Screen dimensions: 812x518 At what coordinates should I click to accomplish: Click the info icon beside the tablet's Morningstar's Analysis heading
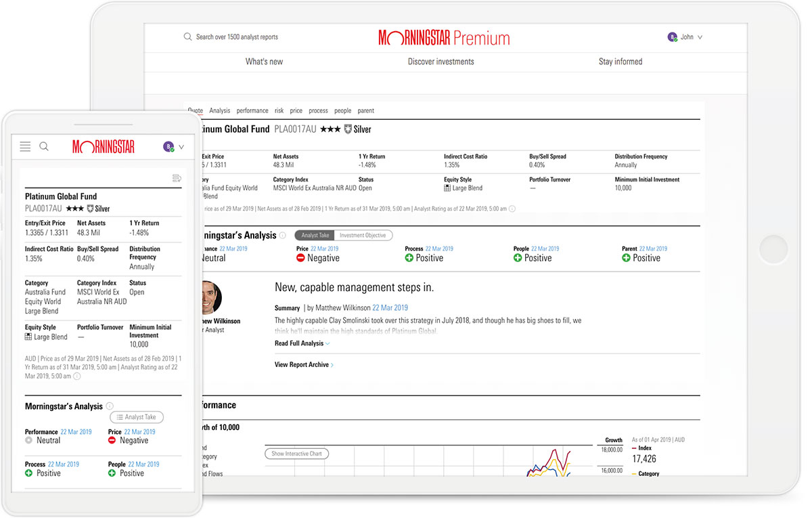coord(283,236)
